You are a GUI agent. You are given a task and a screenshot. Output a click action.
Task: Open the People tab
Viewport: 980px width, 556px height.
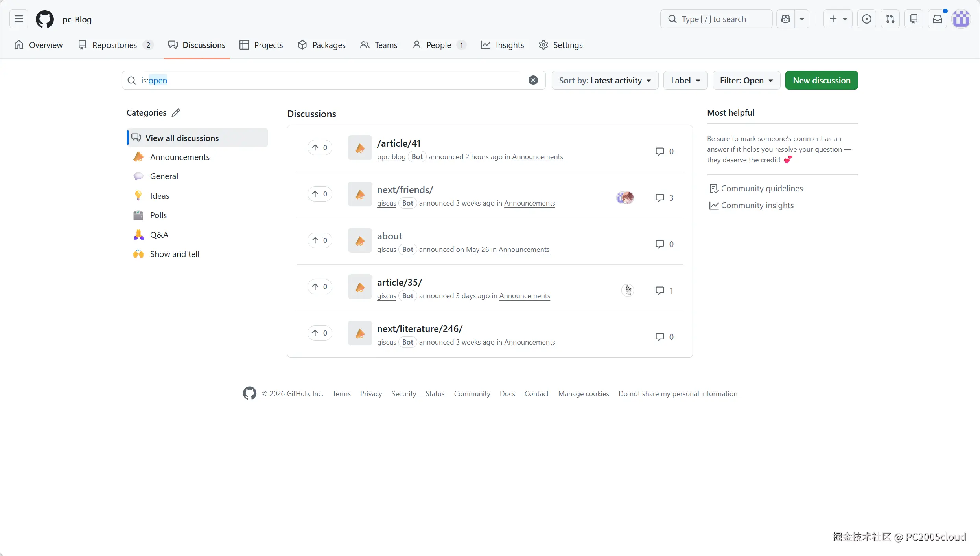(439, 45)
